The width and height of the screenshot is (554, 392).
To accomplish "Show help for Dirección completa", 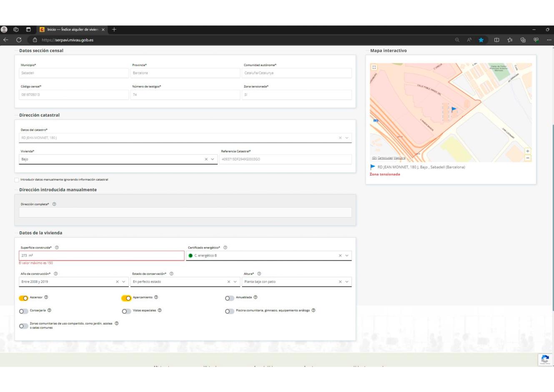I will click(x=54, y=204).
